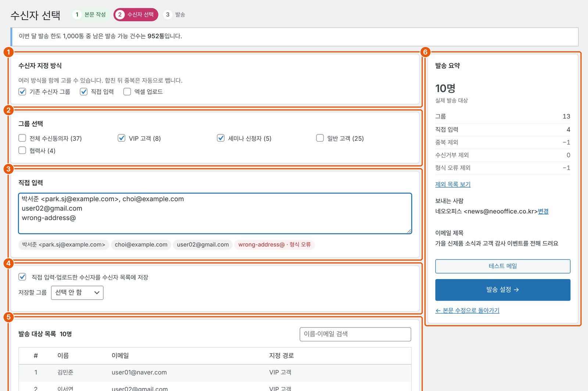The image size is (588, 391).
Task: Click the 테스트 메일 button
Action: (503, 266)
